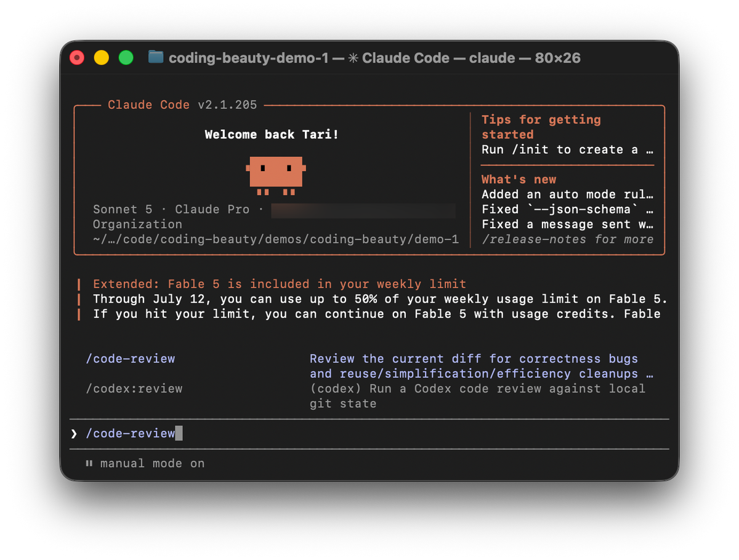Click the Claude Code pixel mascot
The image size is (739, 560).
[276, 175]
